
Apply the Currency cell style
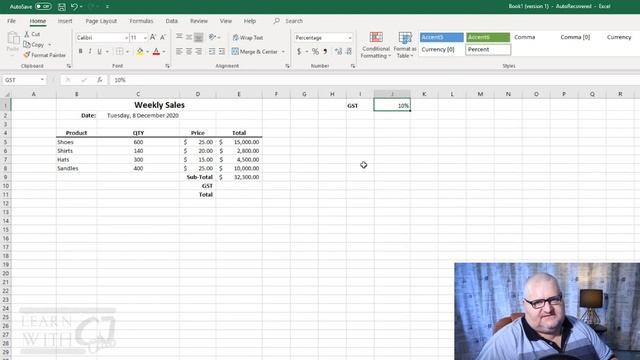(619, 37)
